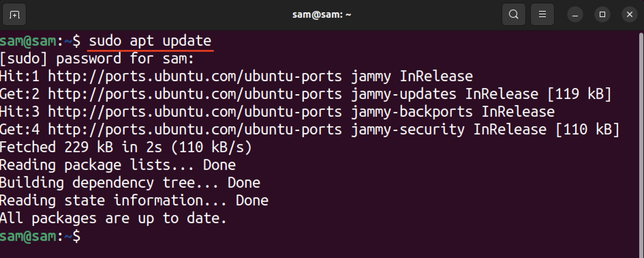Open the jammy InRelease ubuntu-ports URL
644x258 pixels.
(194, 76)
